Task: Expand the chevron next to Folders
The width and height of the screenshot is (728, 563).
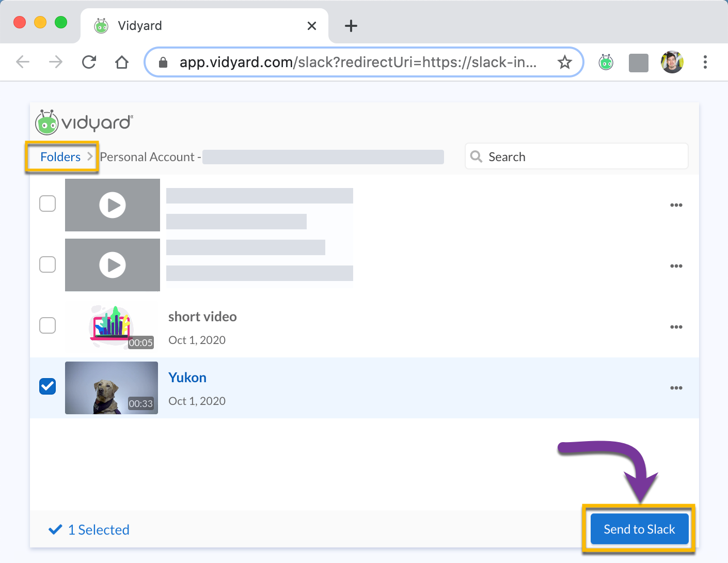Action: tap(90, 157)
